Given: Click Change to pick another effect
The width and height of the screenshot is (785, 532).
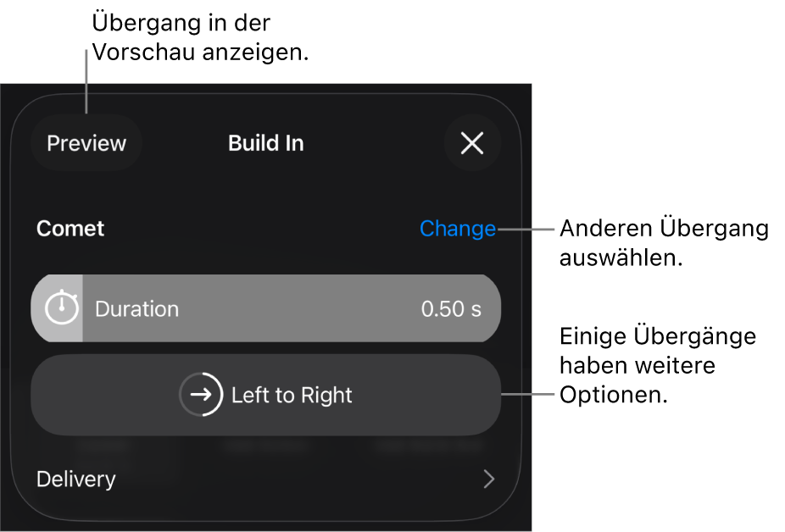Looking at the screenshot, I should (458, 229).
